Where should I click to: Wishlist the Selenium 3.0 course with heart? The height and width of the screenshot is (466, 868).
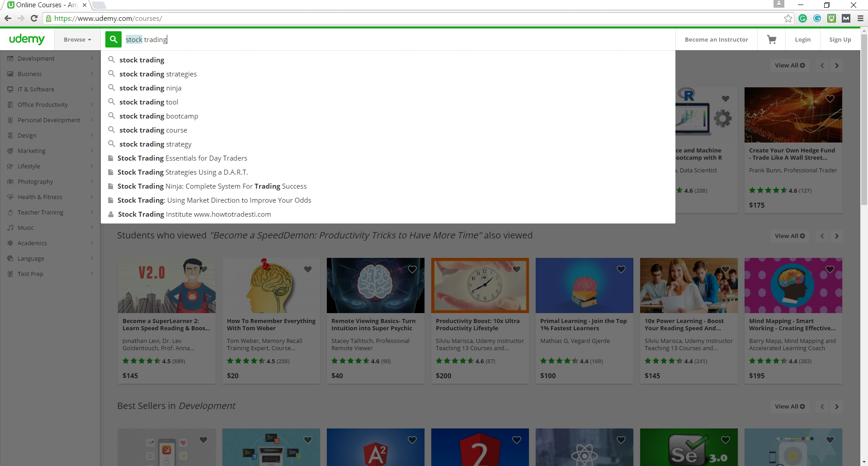coord(726,440)
